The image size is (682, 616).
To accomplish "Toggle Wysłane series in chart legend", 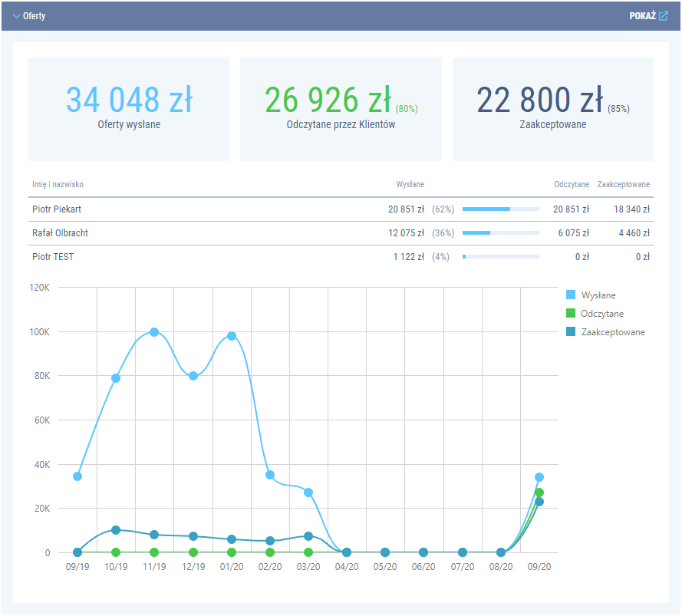I will click(x=571, y=295).
